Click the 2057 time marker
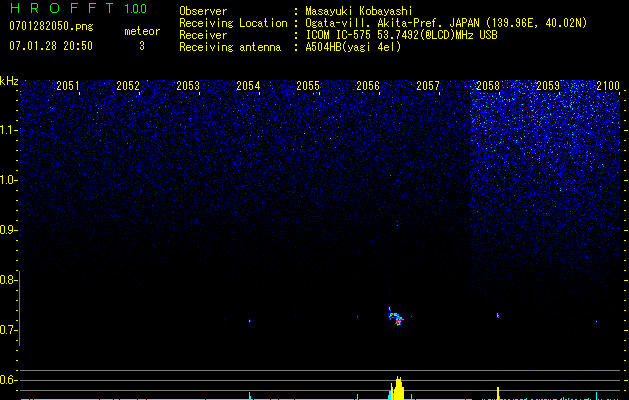Image resolution: width=629 pixels, height=400 pixels. [428, 86]
